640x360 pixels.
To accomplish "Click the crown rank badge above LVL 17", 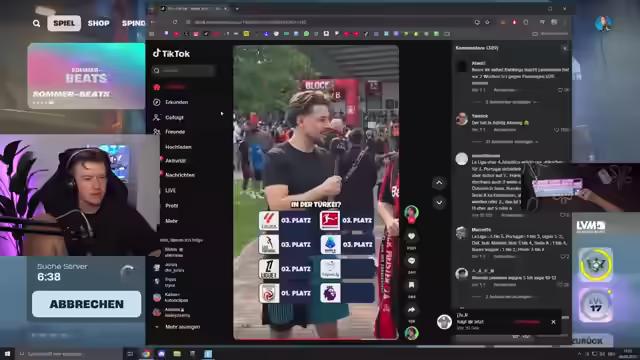I will [596, 264].
